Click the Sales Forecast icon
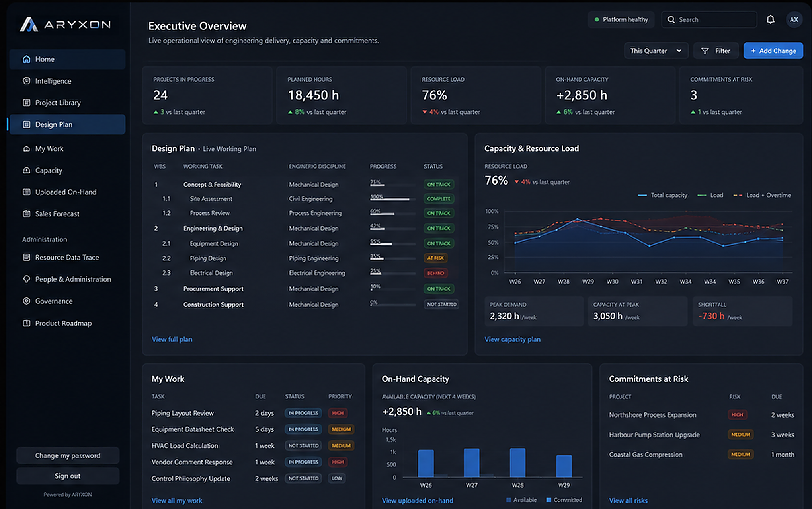Screen dimensions: 812x509 click(x=27, y=214)
